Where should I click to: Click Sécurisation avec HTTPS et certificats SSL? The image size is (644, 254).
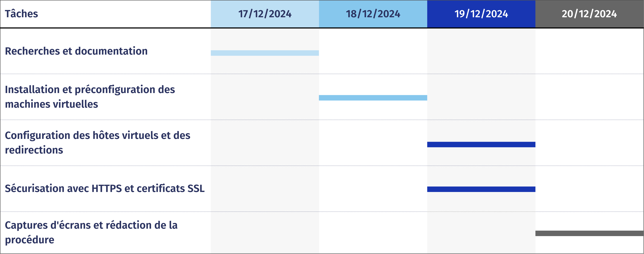tap(105, 188)
